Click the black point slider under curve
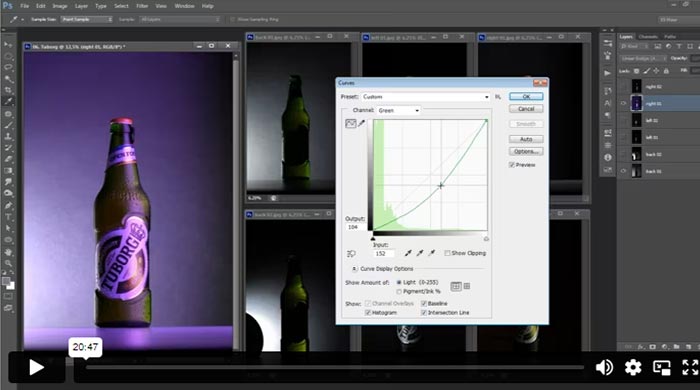 (x=373, y=239)
